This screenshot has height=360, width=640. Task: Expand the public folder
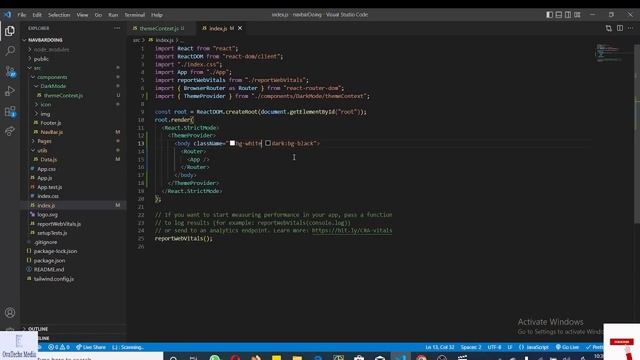click(x=41, y=59)
